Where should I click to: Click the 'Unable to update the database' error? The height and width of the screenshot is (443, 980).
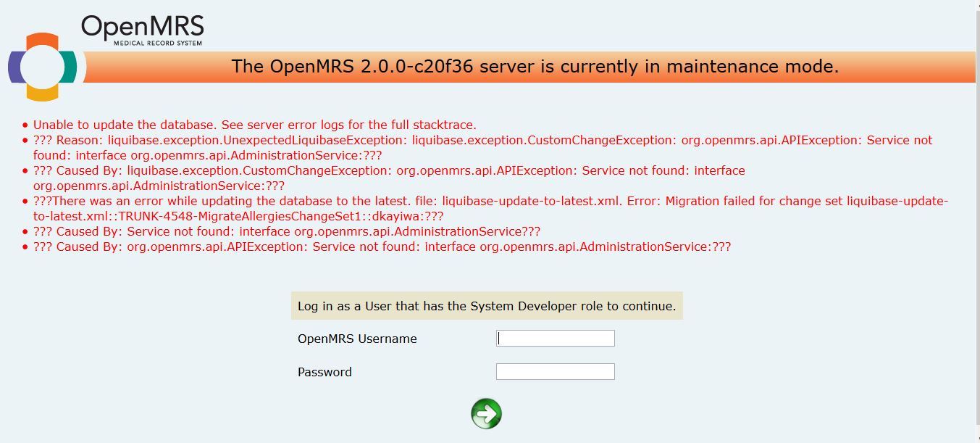coord(255,125)
